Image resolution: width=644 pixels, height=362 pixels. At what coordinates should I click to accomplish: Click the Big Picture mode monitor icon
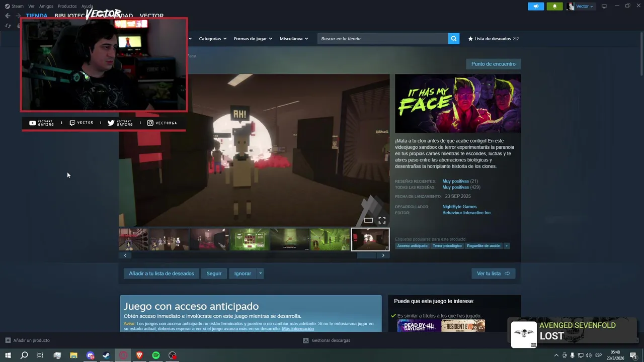pos(604,6)
